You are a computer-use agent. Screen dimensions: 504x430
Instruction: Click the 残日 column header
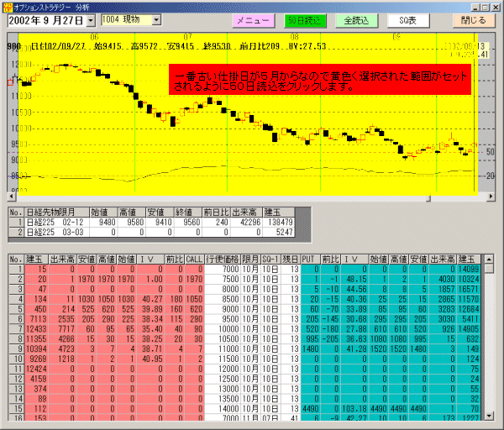pos(291,259)
